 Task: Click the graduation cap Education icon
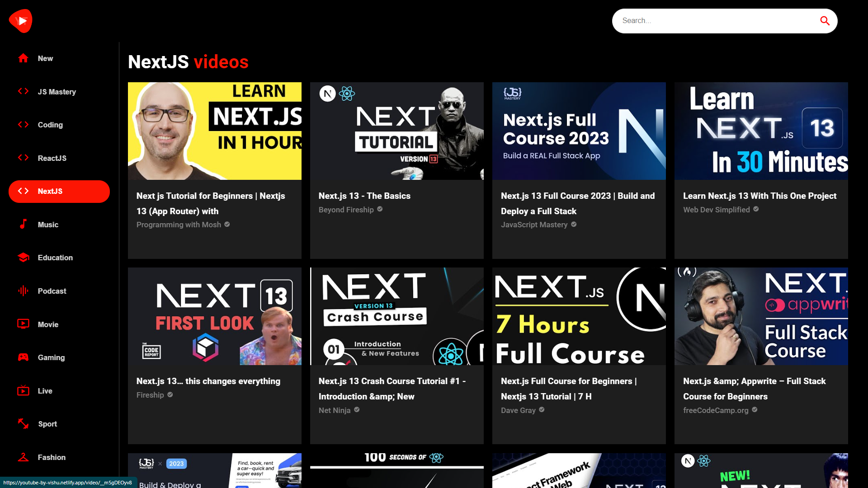pos(23,258)
